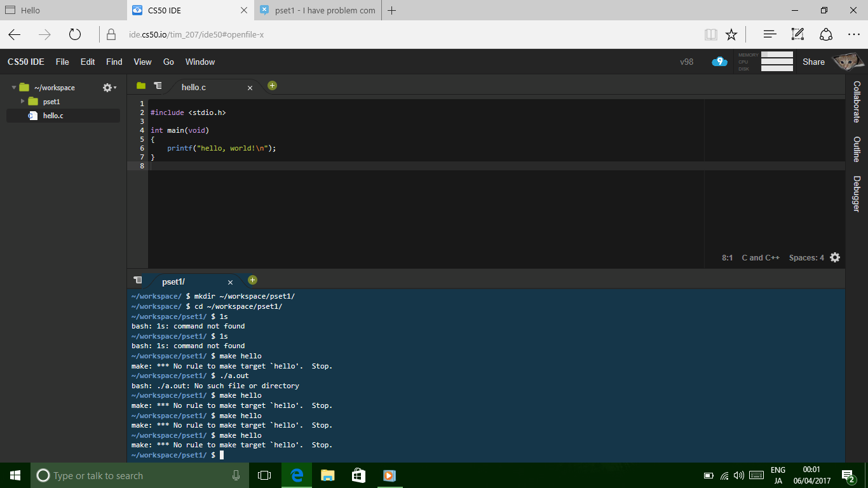Click the memory CPU disk usage meter

pos(766,62)
